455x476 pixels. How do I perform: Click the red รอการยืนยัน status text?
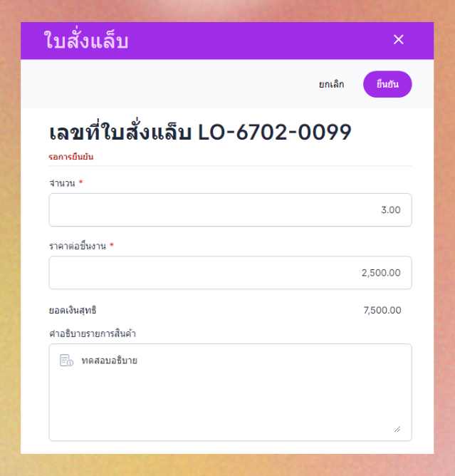(x=71, y=157)
